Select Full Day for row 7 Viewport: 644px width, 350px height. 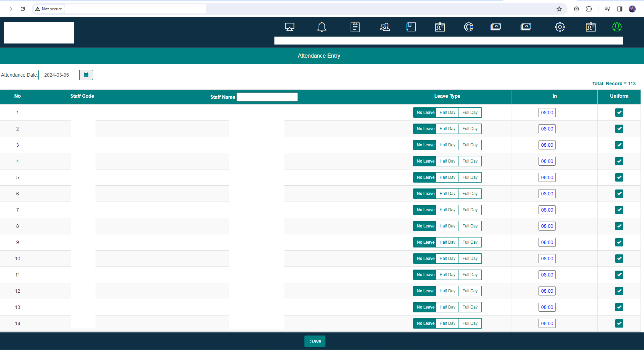tap(470, 210)
